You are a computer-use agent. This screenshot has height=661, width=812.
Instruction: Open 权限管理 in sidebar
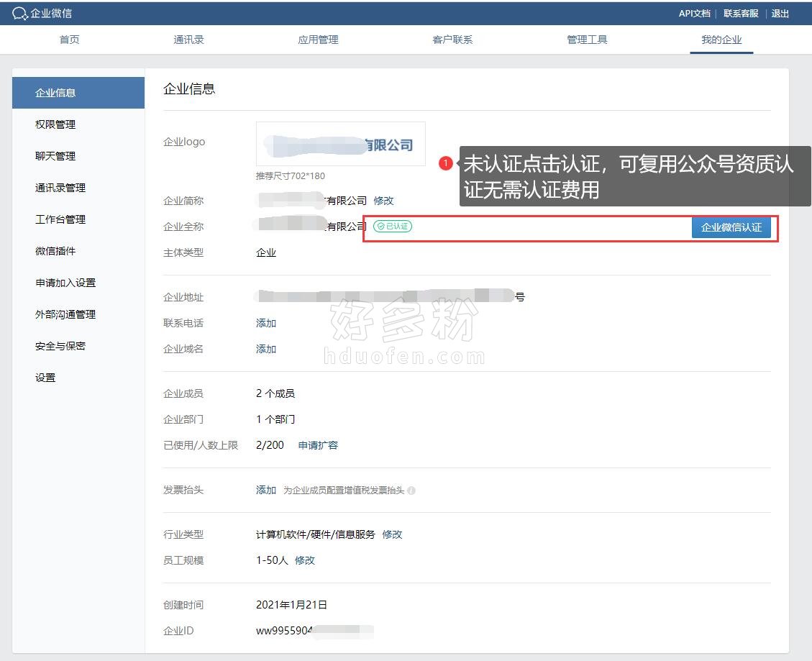coord(78,124)
